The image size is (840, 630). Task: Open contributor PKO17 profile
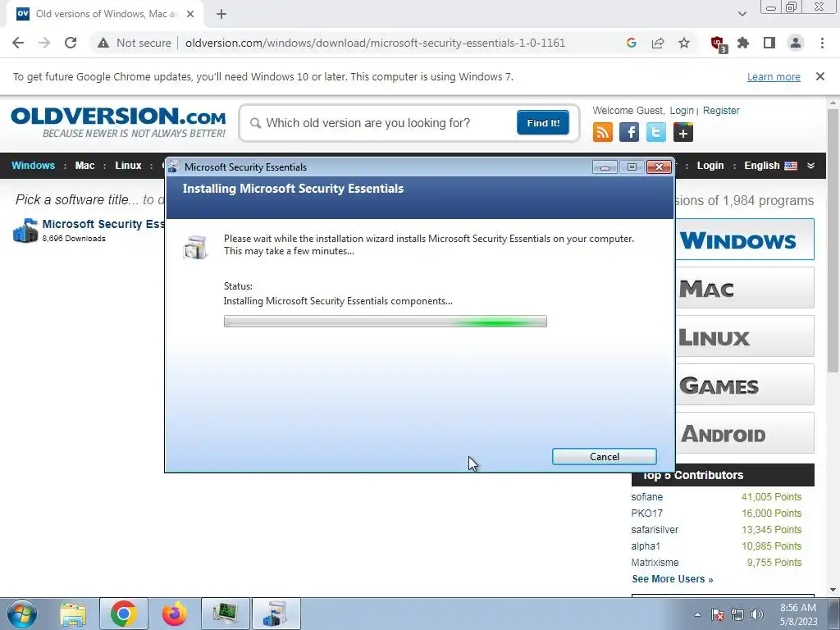click(x=646, y=514)
